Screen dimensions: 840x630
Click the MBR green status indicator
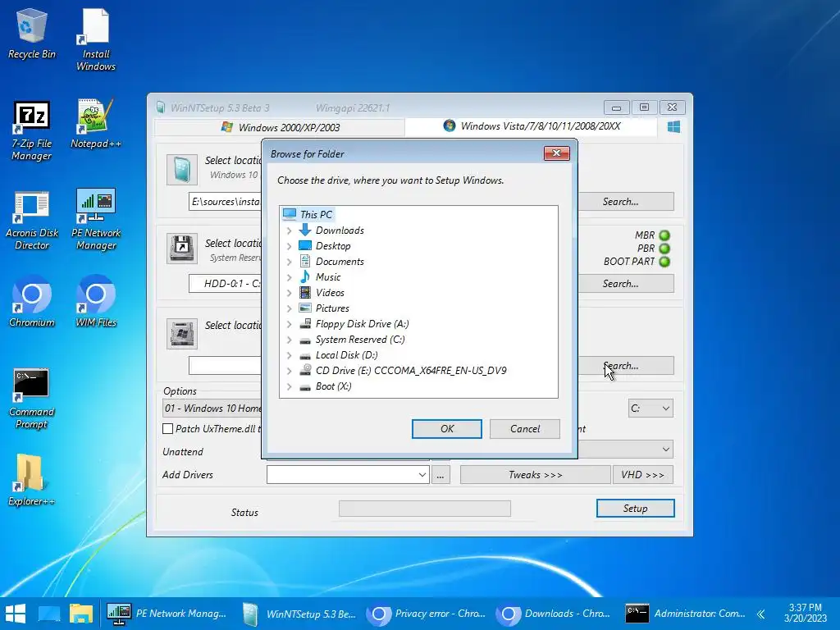click(x=664, y=235)
